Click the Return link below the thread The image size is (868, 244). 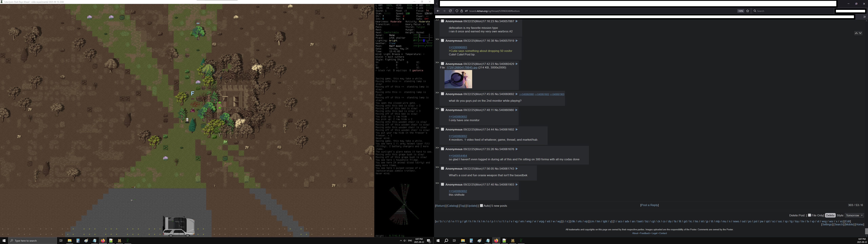point(440,206)
